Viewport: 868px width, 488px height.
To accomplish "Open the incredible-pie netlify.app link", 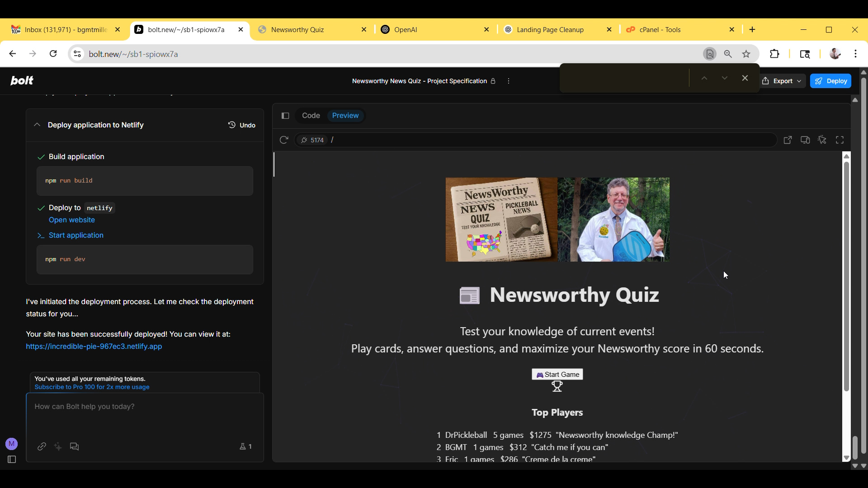I will pos(94,347).
